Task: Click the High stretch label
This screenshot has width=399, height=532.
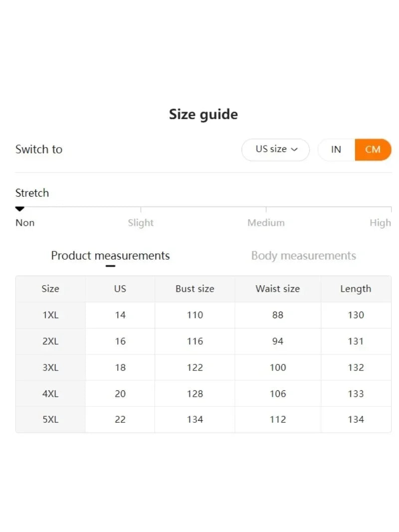Action: coord(380,223)
